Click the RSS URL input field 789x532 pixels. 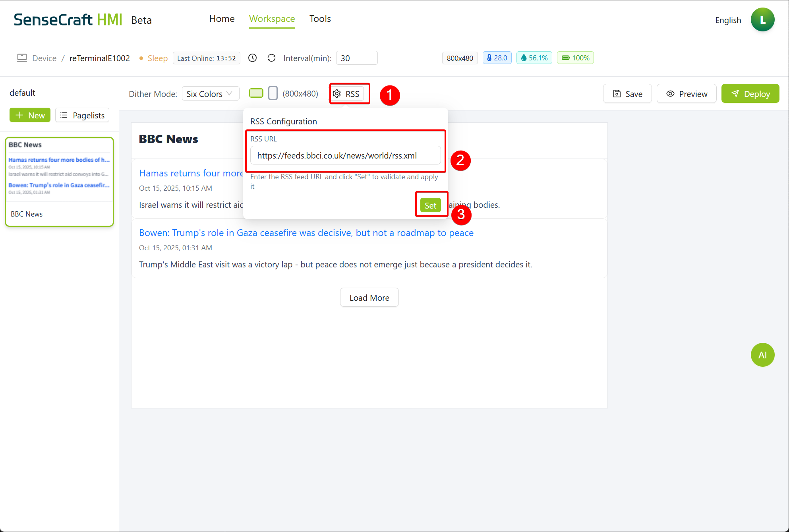pyautogui.click(x=345, y=156)
